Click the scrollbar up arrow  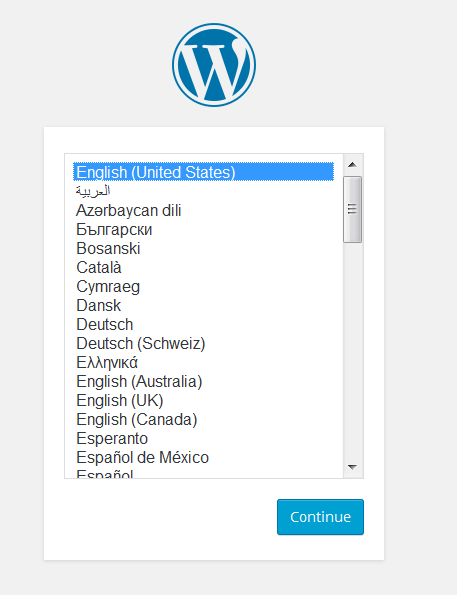click(353, 164)
